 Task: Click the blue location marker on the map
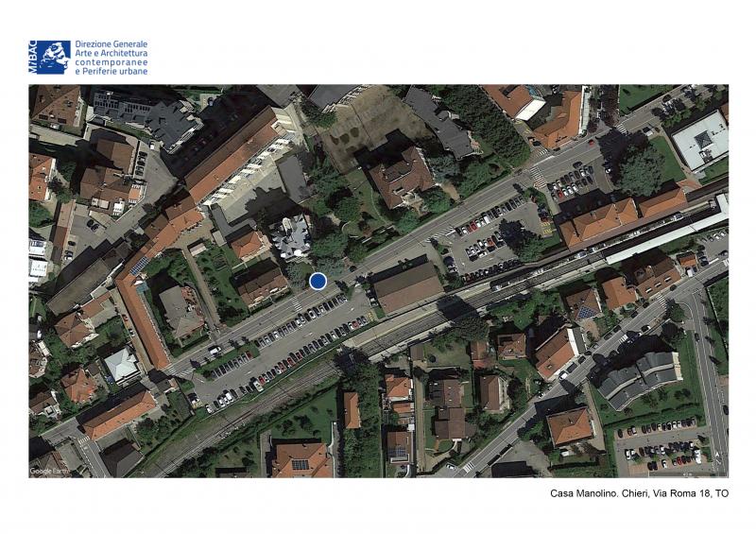[x=318, y=281]
